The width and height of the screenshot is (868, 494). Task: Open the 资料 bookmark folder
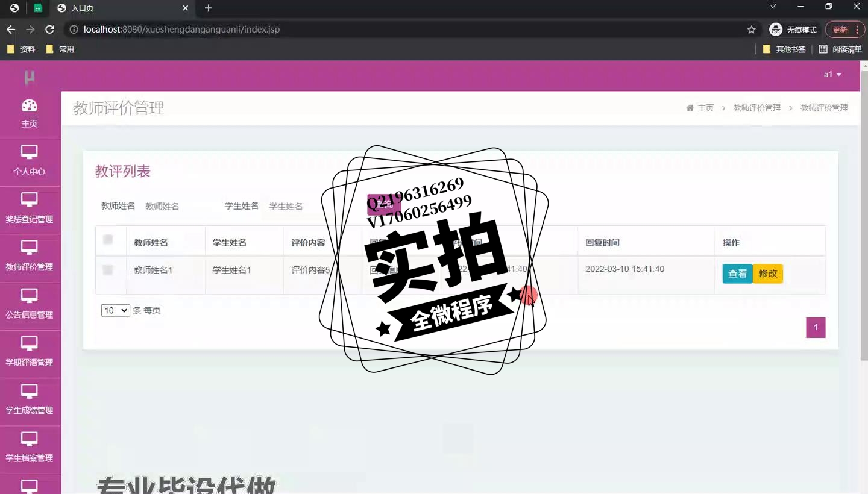coord(21,49)
